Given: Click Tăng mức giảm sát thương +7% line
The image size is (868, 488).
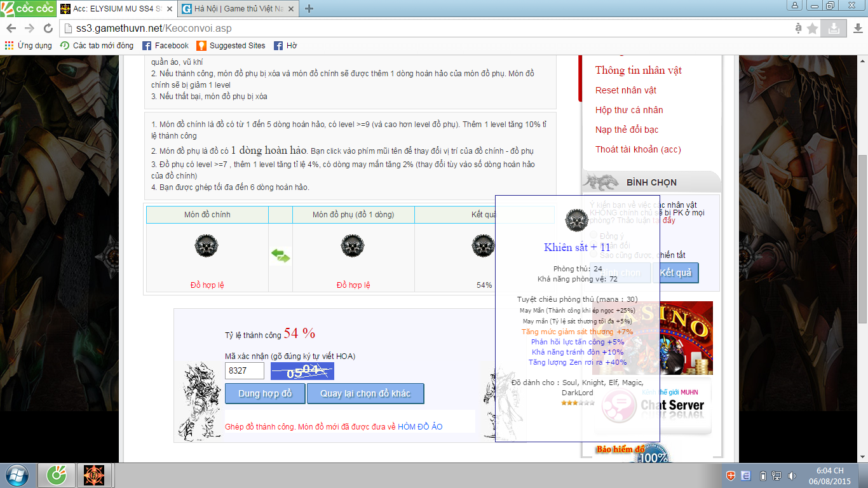Looking at the screenshot, I should [577, 332].
